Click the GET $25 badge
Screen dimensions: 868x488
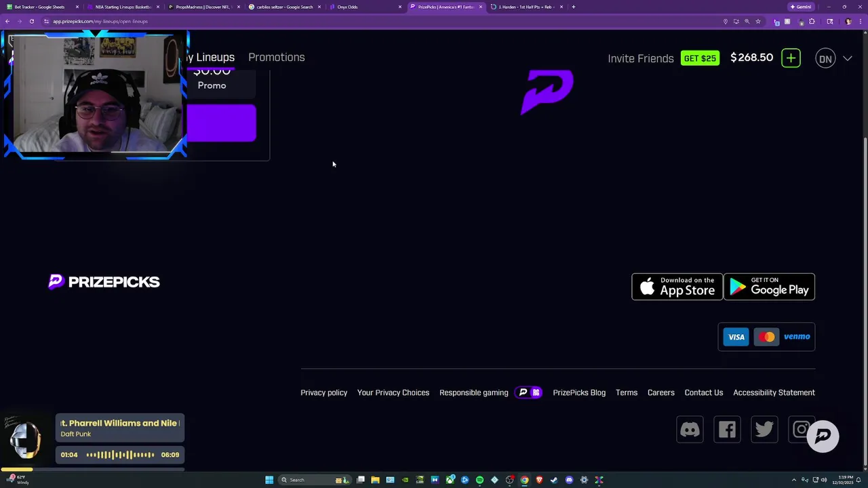click(700, 58)
